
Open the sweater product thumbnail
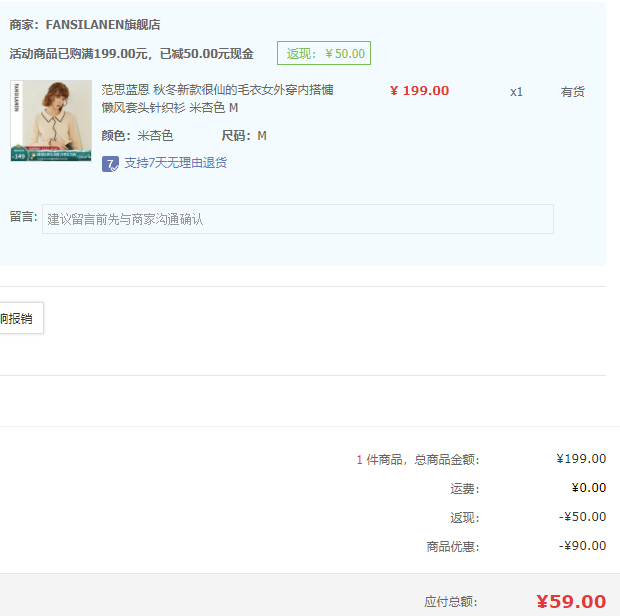tap(51, 121)
